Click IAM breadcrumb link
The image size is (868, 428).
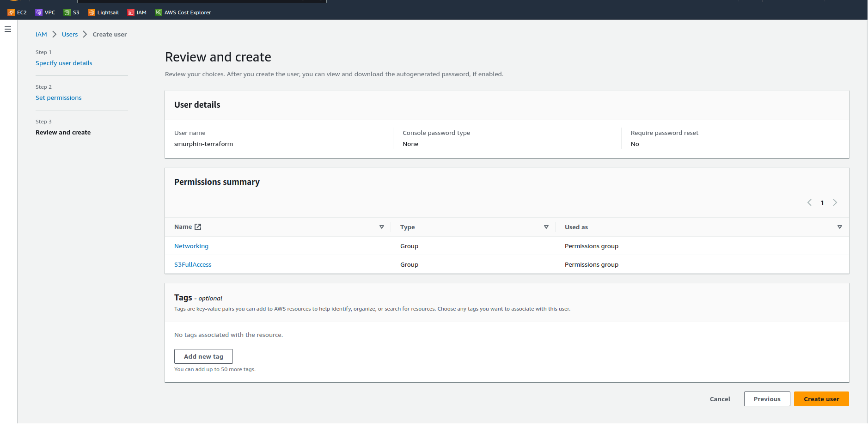[x=41, y=34]
